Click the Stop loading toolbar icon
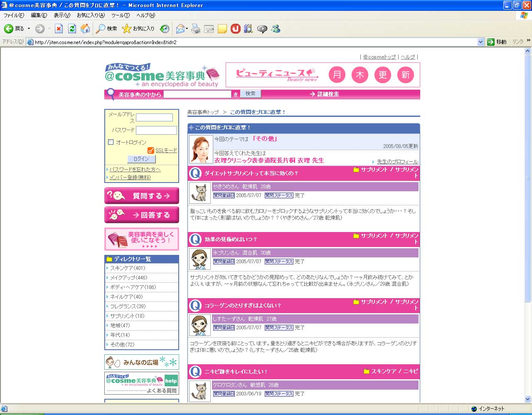The width and height of the screenshot is (532, 415). coord(59,29)
